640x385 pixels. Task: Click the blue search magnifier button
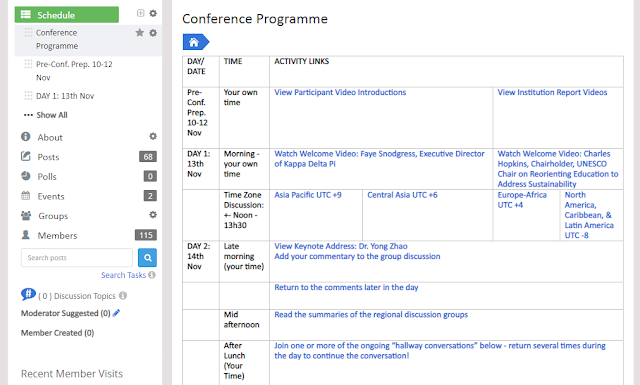pyautogui.click(x=147, y=258)
